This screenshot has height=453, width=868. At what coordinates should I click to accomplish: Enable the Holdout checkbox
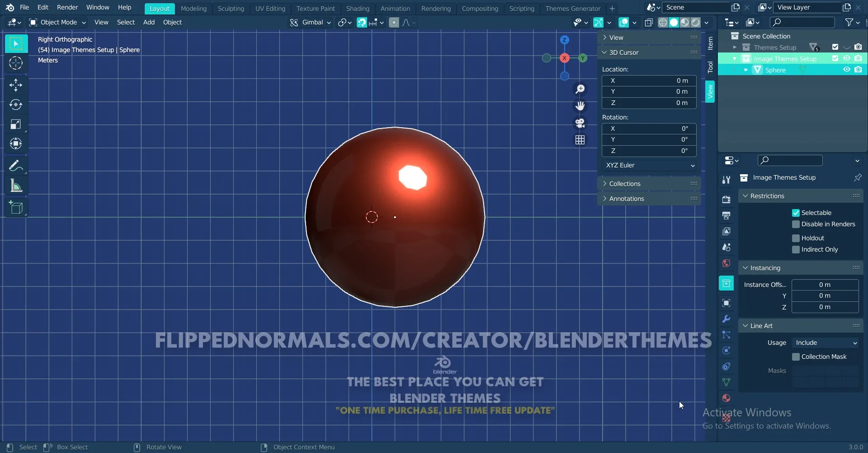click(x=796, y=238)
